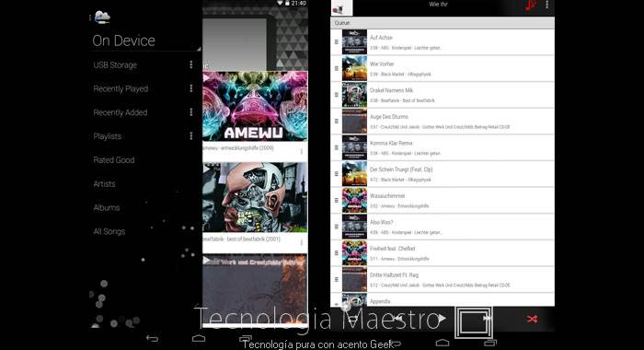Toggle shuffle in the player bar
The height and width of the screenshot is (350, 644).
coord(532,319)
